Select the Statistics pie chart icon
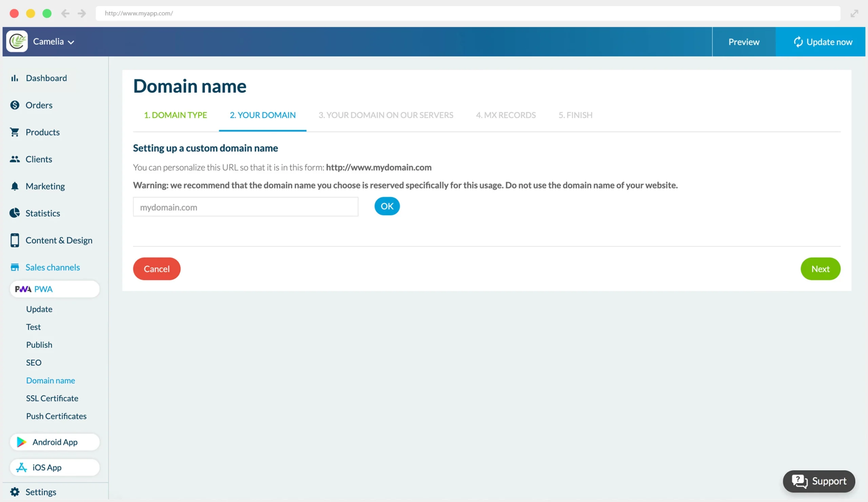Viewport: 868px width, 502px height. (15, 213)
